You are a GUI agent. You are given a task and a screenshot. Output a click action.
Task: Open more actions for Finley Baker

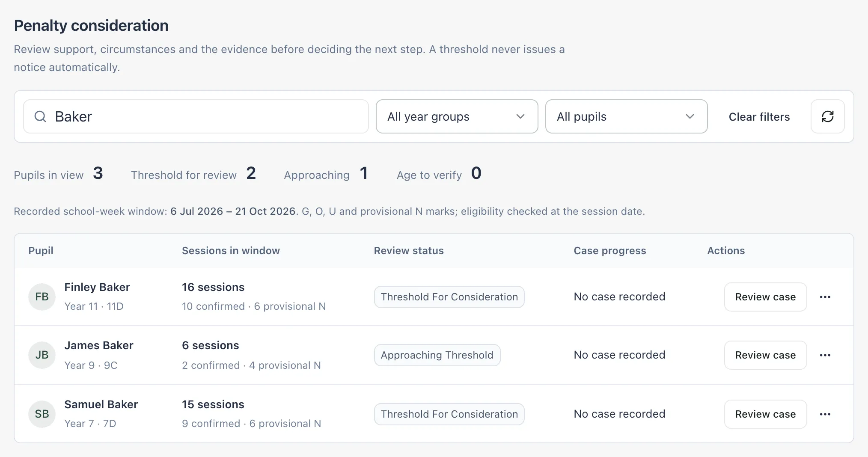click(825, 297)
